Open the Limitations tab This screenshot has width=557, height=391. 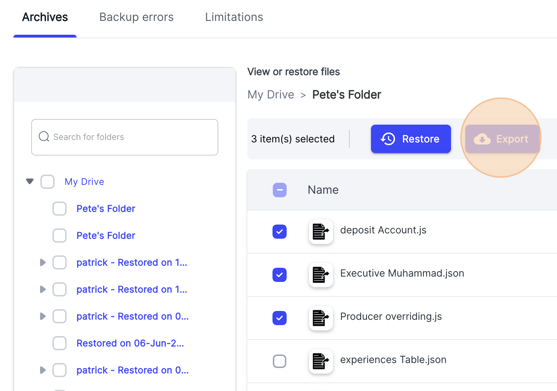(234, 17)
